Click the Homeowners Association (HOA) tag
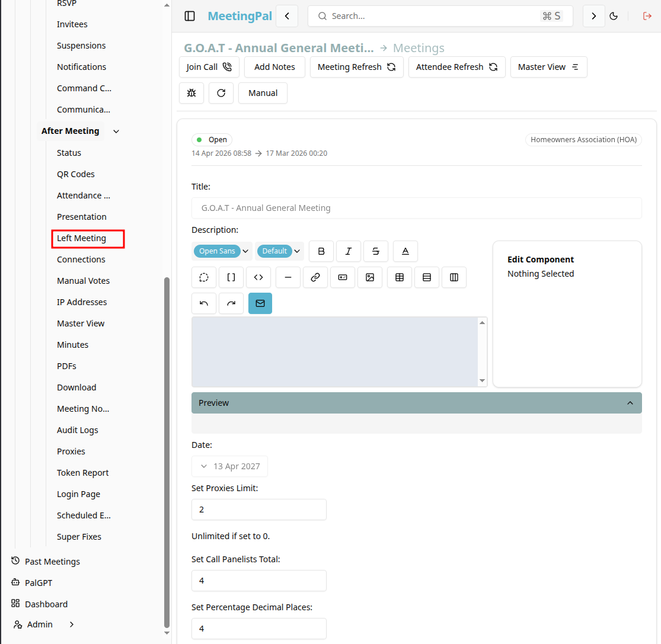 583,140
